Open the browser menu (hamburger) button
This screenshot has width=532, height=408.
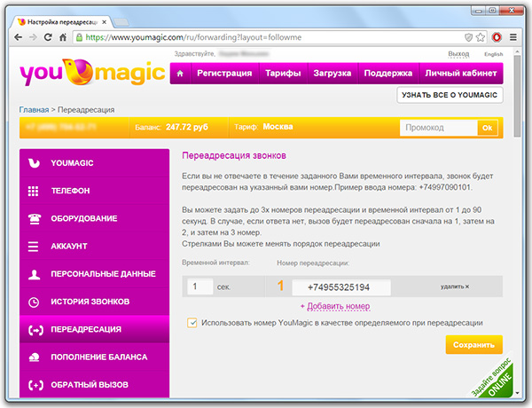[x=517, y=37]
